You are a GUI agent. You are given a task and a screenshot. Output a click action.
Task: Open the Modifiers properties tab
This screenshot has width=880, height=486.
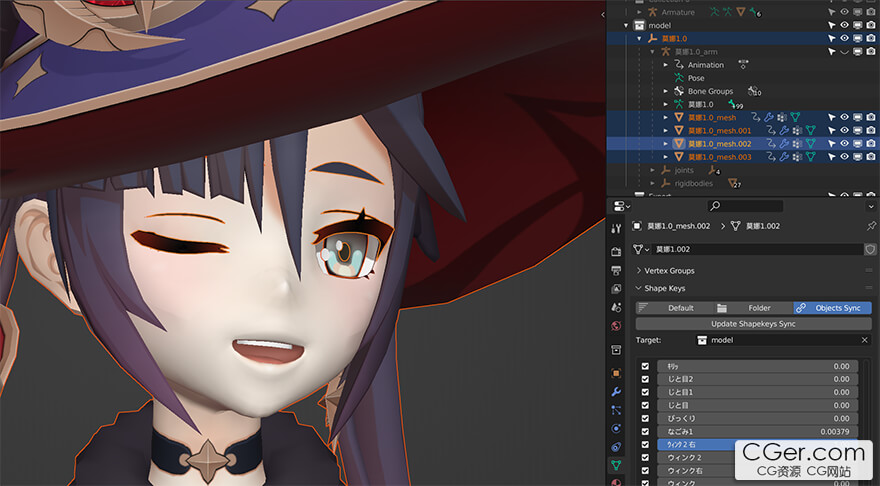pos(616,392)
